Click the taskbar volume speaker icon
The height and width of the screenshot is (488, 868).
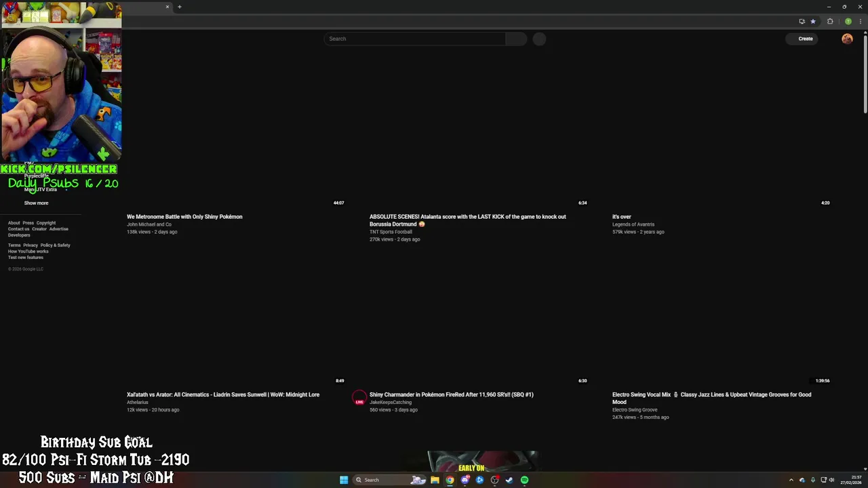pos(831,480)
